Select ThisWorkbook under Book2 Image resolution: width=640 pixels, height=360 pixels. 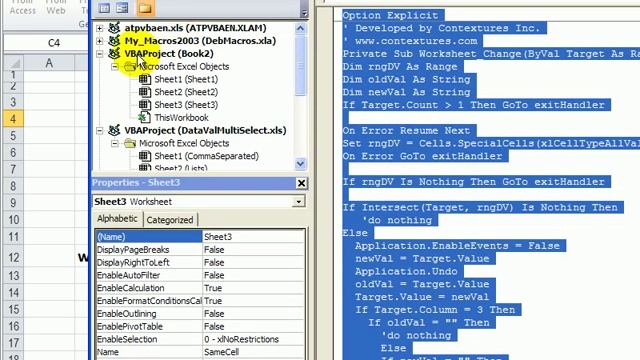click(181, 118)
